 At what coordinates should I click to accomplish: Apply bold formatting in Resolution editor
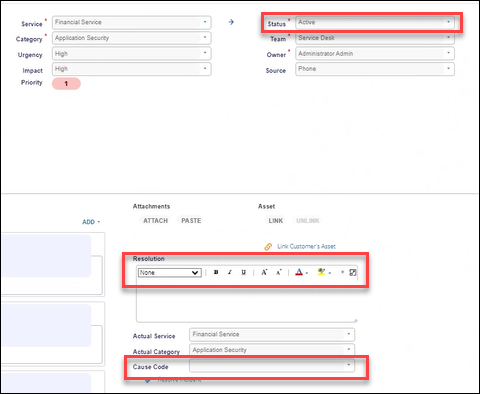pos(216,272)
